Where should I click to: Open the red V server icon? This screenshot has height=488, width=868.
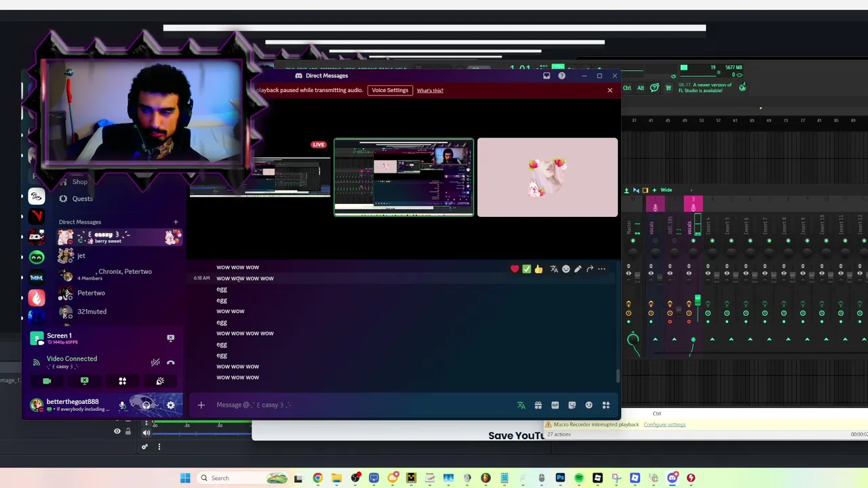37,216
